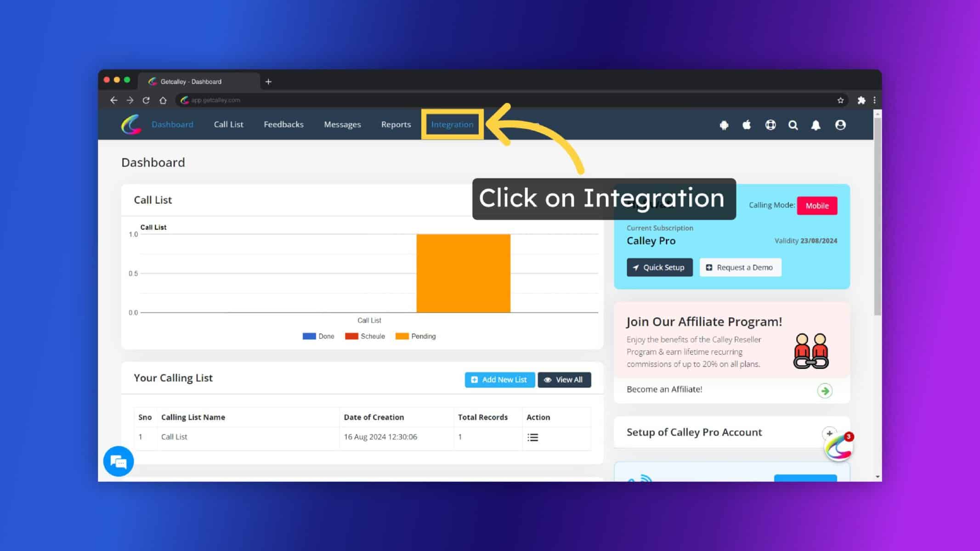The image size is (980, 551).
Task: Click the Integration navigation tab
Action: pos(452,124)
